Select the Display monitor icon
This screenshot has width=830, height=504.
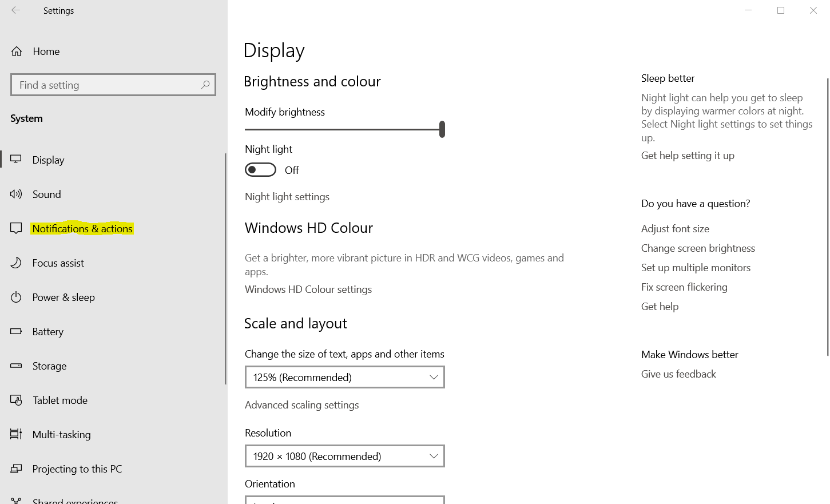point(16,159)
